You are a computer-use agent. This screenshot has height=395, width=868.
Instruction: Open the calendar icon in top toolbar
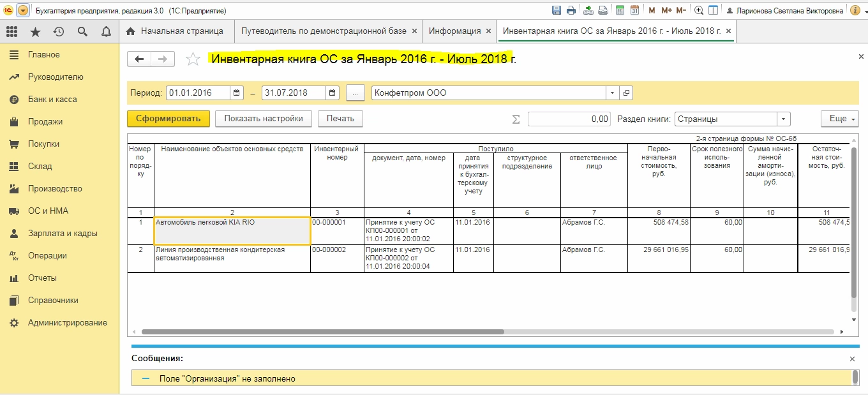[634, 11]
